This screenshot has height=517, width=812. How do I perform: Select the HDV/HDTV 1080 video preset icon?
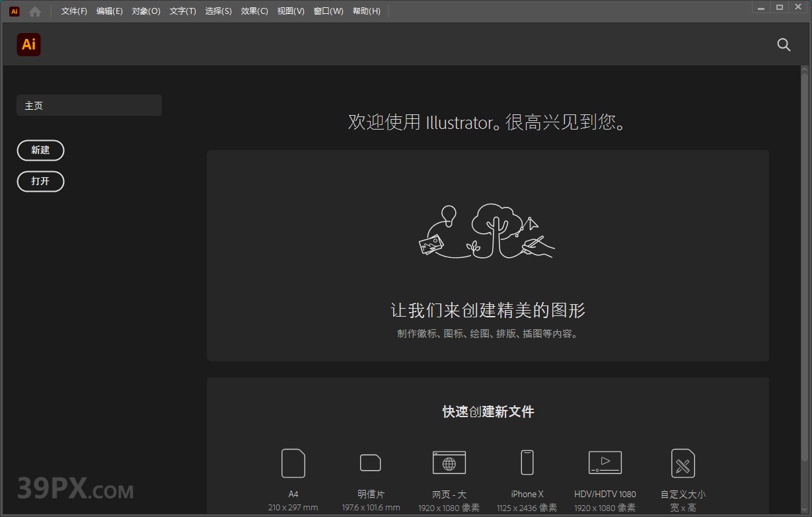tap(605, 462)
